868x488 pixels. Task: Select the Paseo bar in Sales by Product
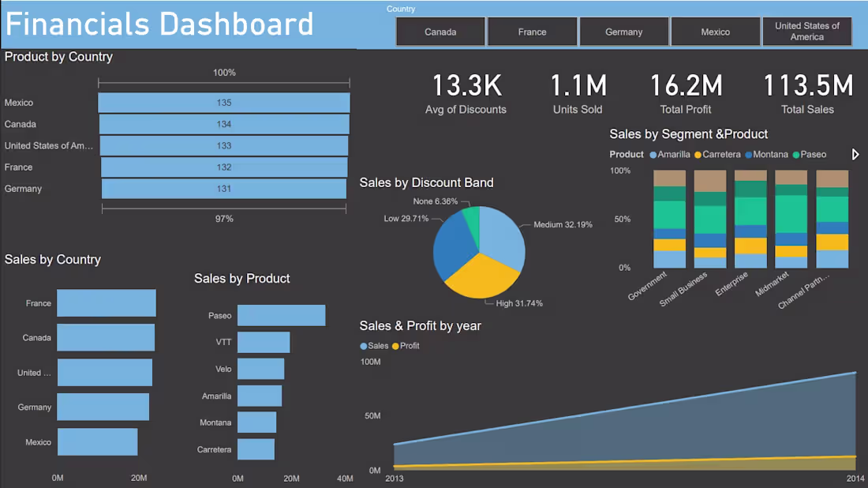[281, 315]
